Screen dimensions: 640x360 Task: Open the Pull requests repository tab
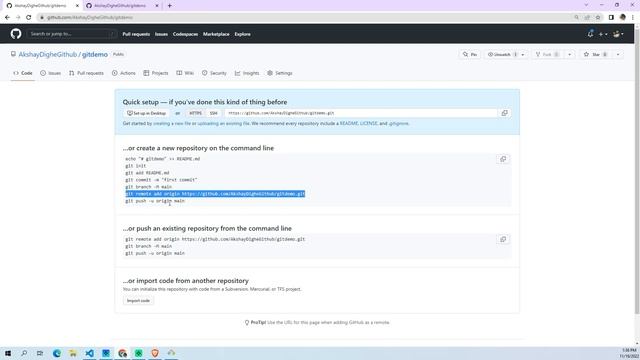click(x=87, y=73)
